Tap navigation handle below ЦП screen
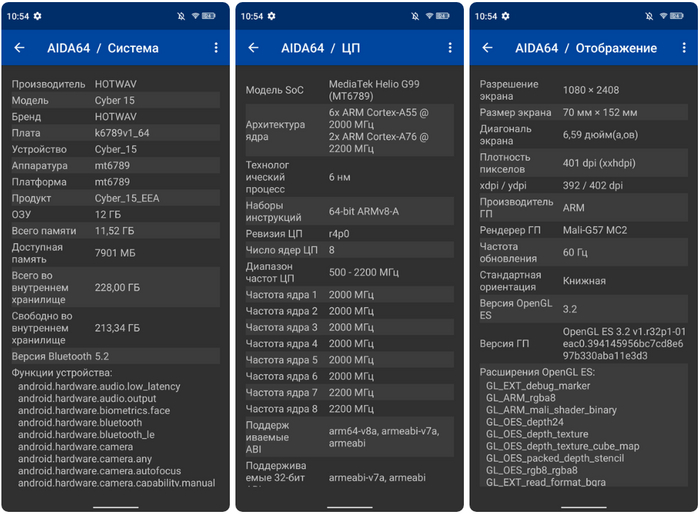 (350, 507)
